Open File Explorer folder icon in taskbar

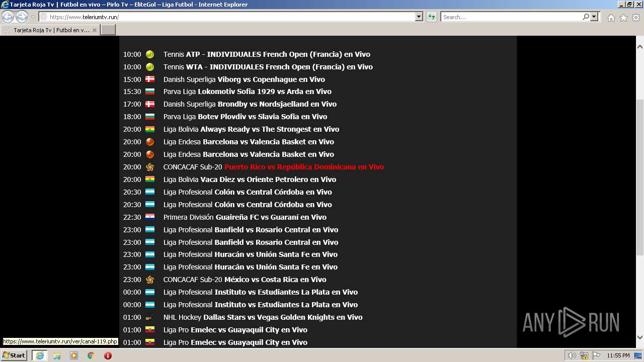[57, 355]
